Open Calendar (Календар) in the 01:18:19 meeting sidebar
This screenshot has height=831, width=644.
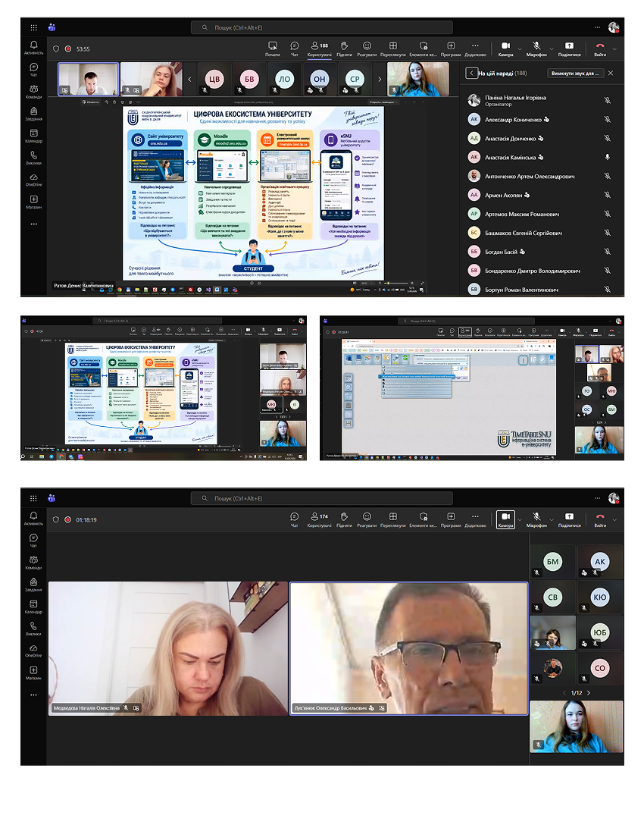click(x=33, y=607)
